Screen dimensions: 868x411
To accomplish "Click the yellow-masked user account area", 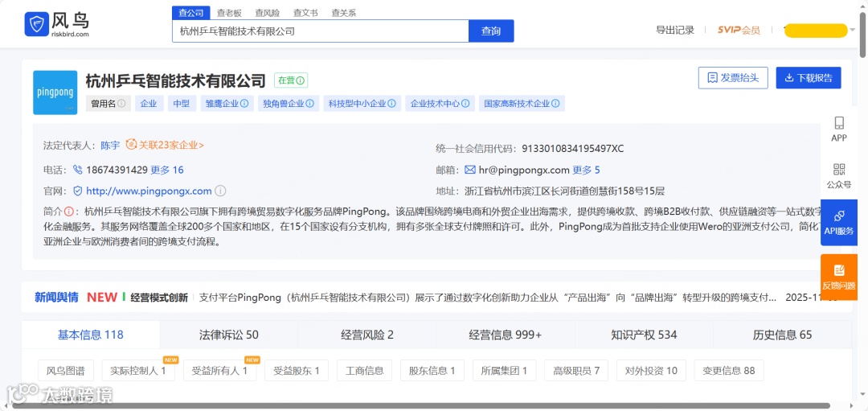I will 816,31.
